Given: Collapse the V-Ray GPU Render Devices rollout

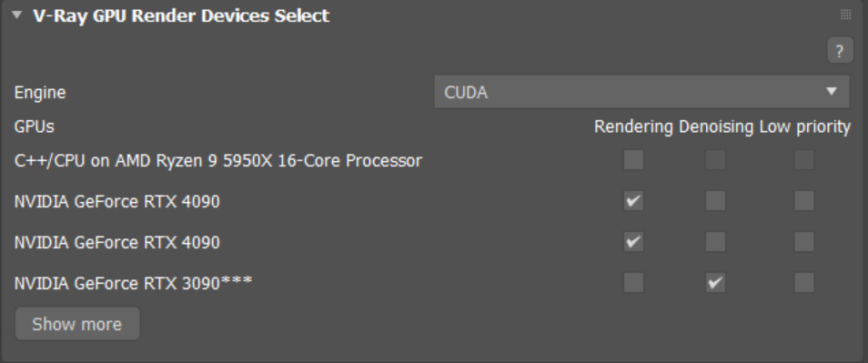Looking at the screenshot, I should pos(16,15).
